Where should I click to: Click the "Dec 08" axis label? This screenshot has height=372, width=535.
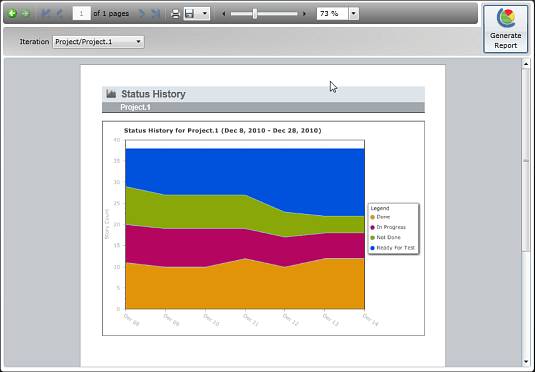tap(131, 320)
